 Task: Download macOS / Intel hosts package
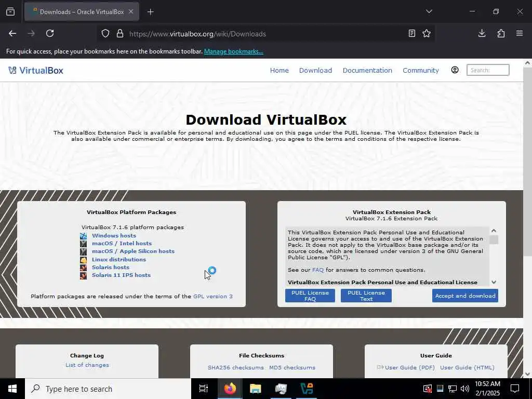[x=122, y=243]
